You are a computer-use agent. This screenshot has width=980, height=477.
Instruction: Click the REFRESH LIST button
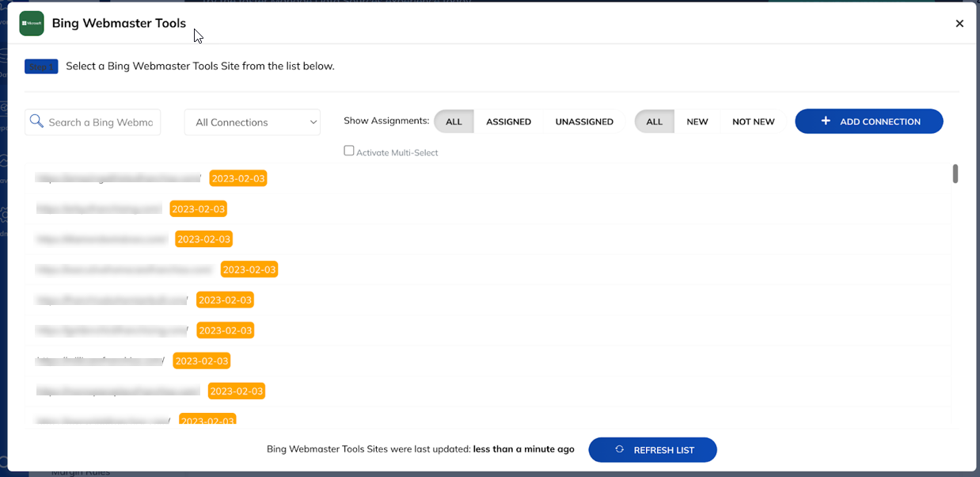point(653,450)
